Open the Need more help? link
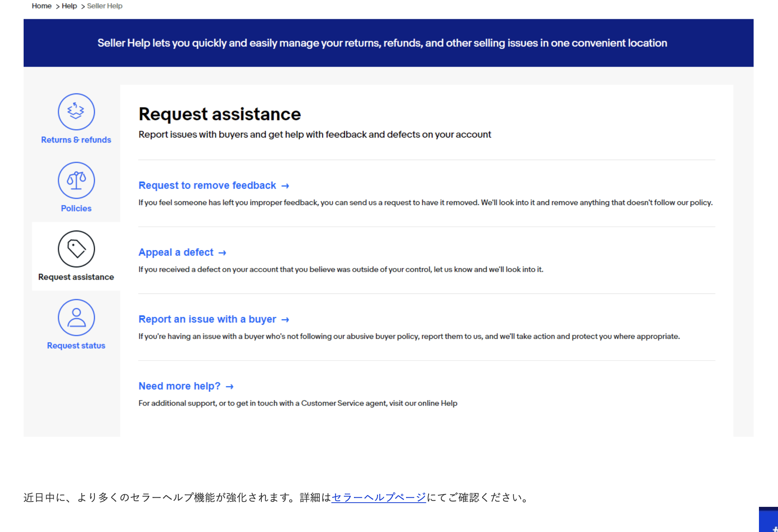 coord(179,386)
